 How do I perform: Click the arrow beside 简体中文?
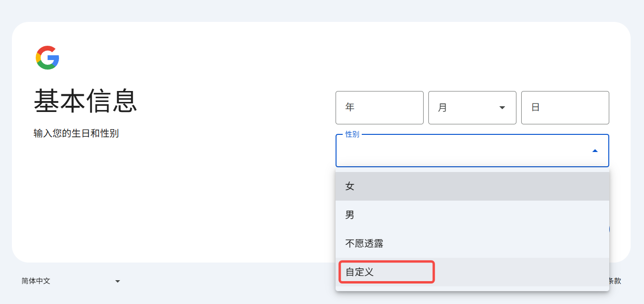tap(118, 281)
